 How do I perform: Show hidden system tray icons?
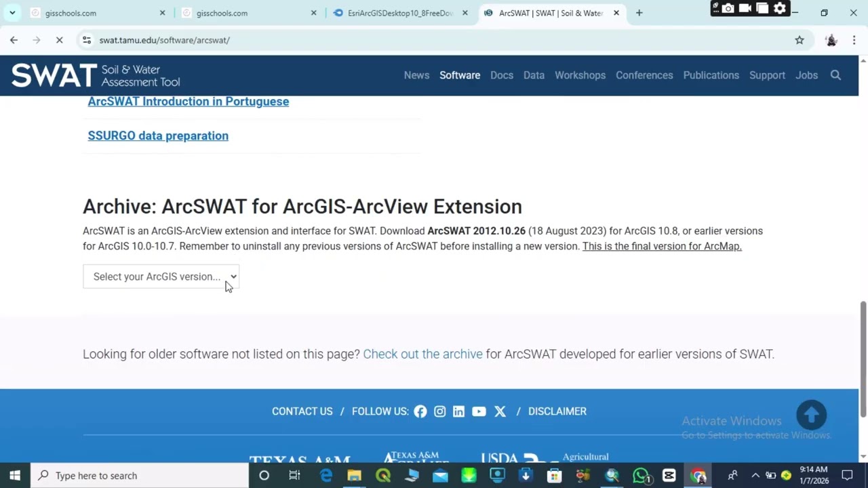[x=755, y=476]
